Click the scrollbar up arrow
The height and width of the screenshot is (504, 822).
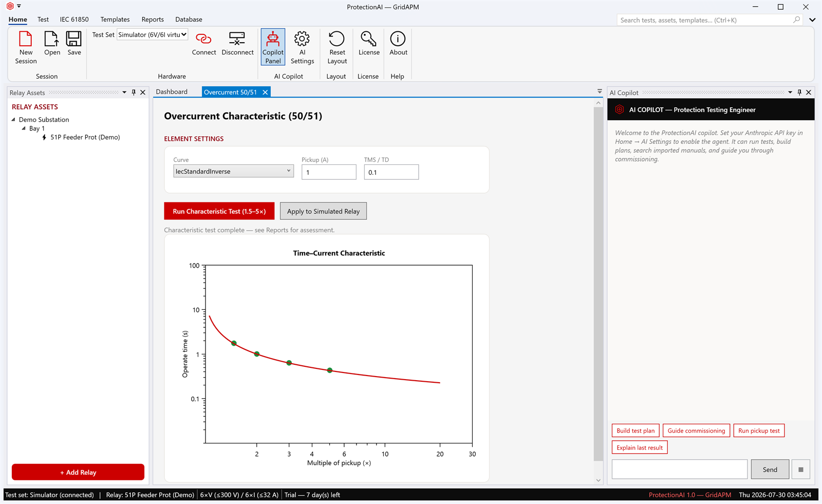click(598, 103)
